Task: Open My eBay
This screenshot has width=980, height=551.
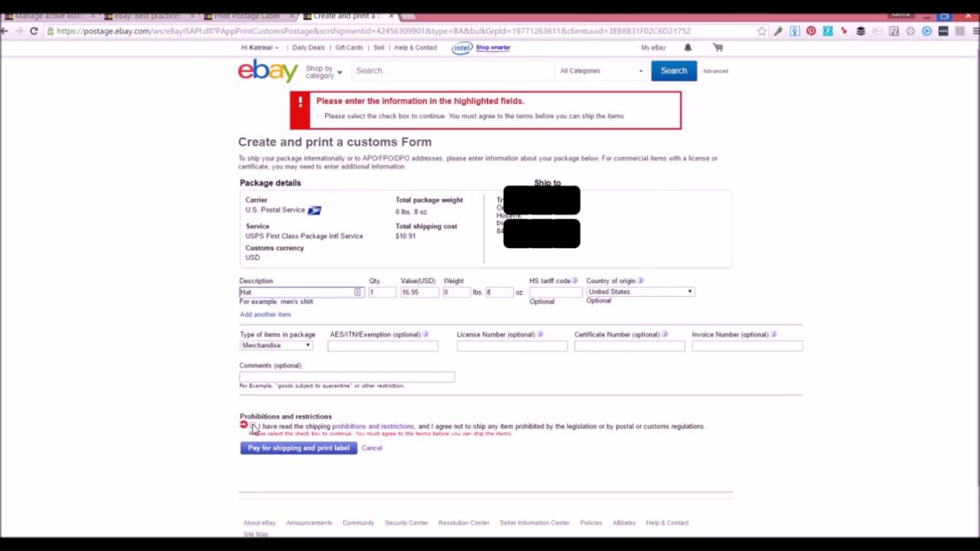Action: (x=653, y=47)
